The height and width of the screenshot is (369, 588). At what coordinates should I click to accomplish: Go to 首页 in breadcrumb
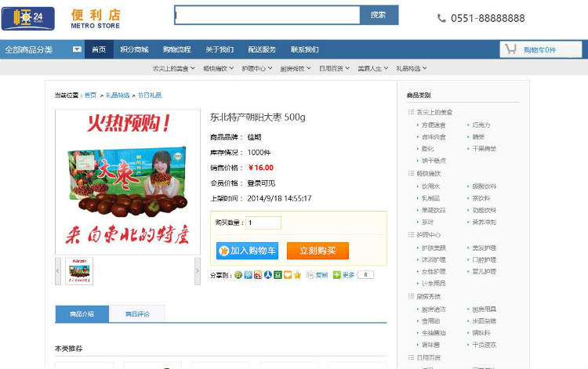coord(90,95)
